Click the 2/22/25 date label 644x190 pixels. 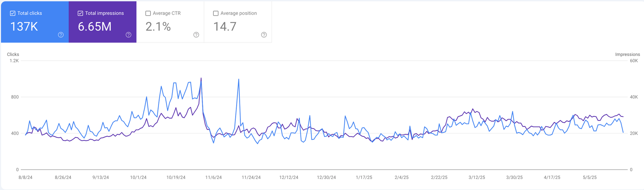pos(439,177)
